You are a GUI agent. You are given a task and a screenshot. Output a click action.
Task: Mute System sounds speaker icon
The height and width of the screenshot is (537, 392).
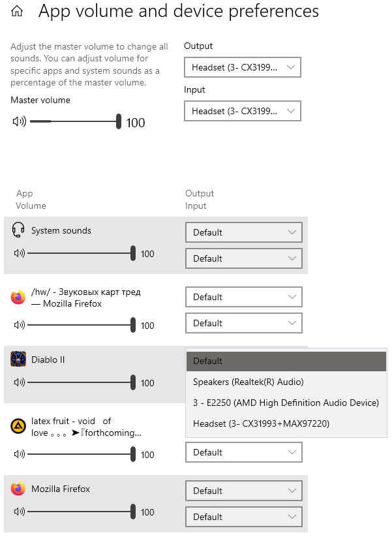19,253
